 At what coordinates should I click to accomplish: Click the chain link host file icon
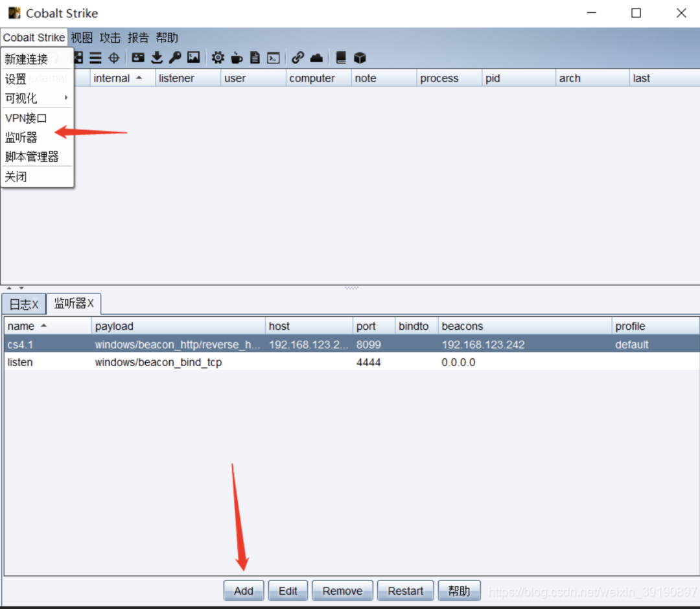297,58
